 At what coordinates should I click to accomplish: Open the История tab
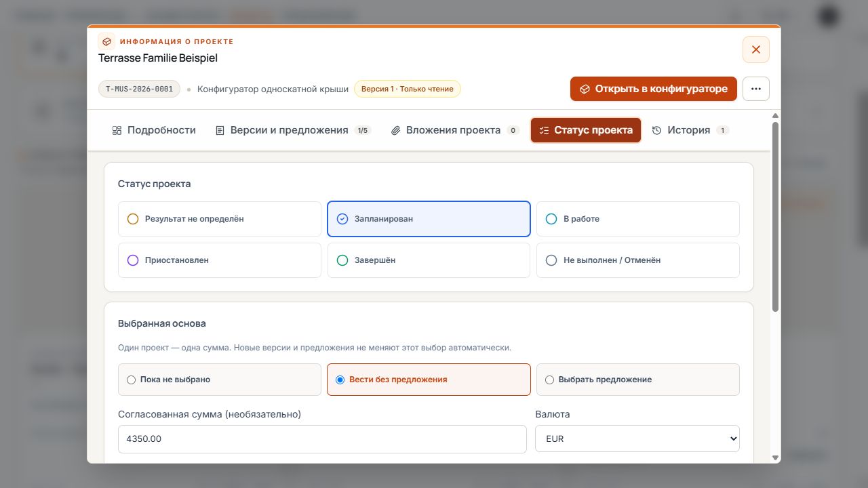(690, 130)
